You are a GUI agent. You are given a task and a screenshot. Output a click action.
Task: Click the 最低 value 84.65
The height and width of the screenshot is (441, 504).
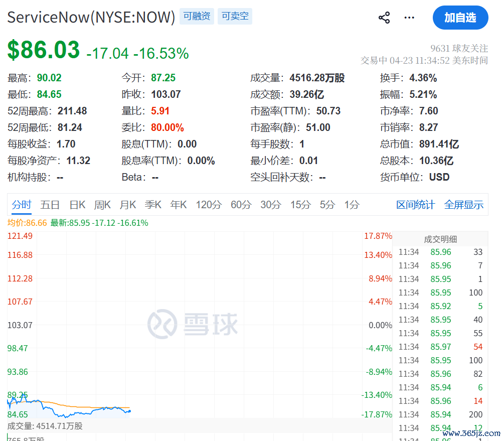[49, 94]
